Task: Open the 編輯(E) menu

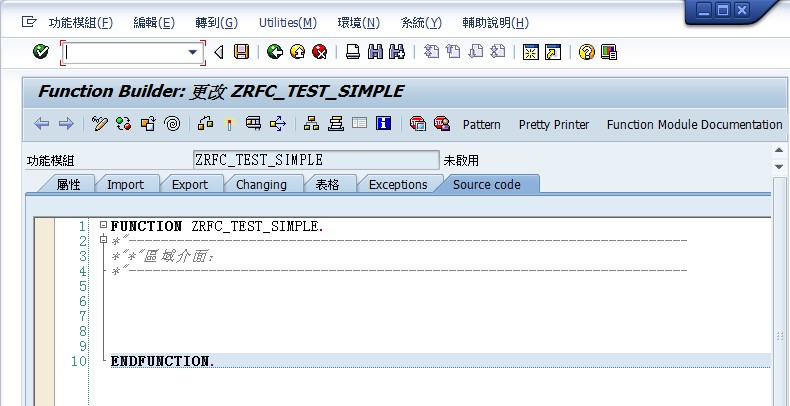Action: pyautogui.click(x=154, y=23)
